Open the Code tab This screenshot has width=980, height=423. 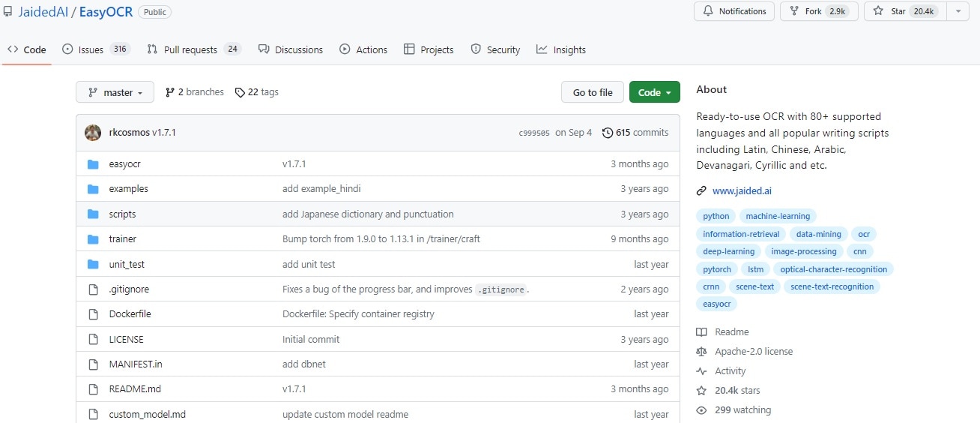click(x=27, y=49)
